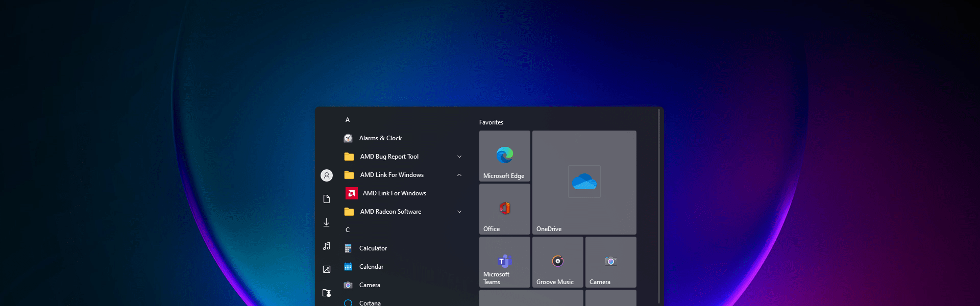
Task: Click the AMD Bug Report Tool folder icon
Action: (x=349, y=157)
